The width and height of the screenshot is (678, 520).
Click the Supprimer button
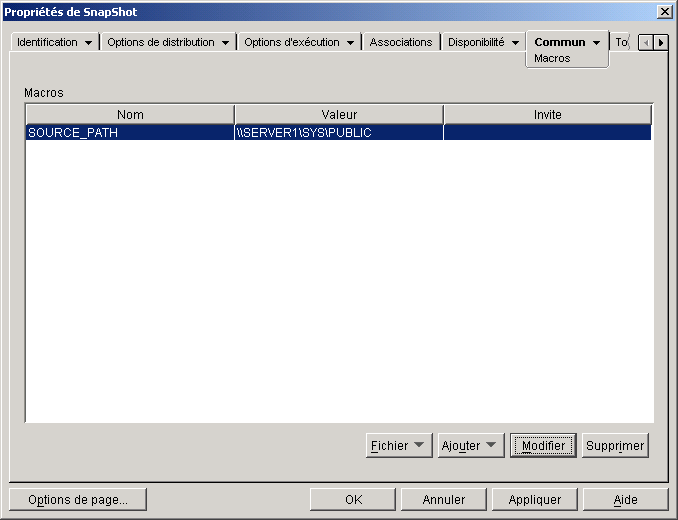pos(615,445)
